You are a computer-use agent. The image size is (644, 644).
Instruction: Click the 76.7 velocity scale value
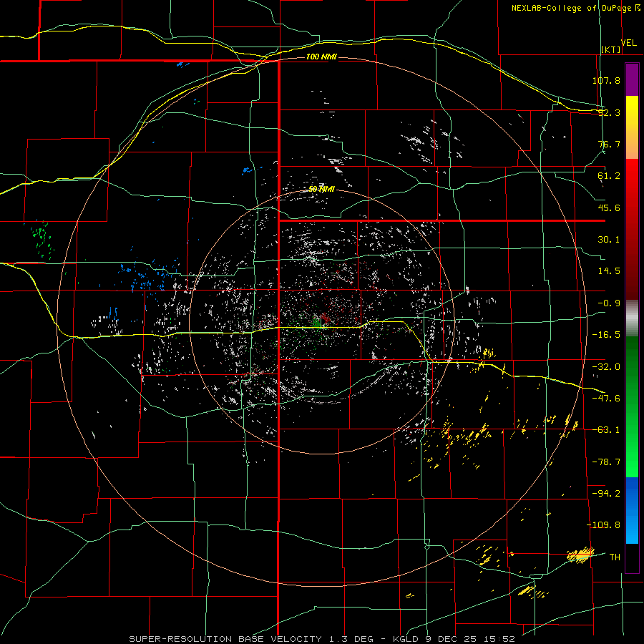pos(609,144)
